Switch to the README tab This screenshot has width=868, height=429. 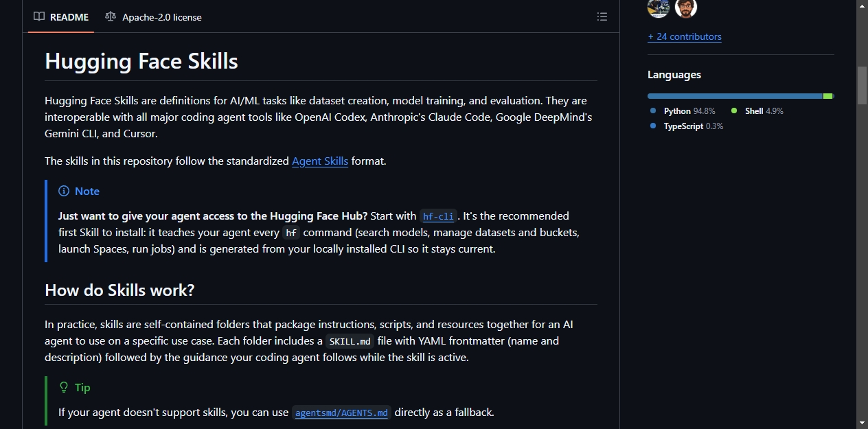[61, 16]
